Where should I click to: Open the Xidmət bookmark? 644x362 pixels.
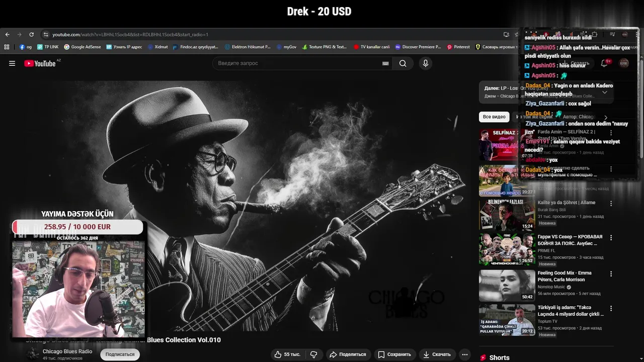pyautogui.click(x=157, y=47)
